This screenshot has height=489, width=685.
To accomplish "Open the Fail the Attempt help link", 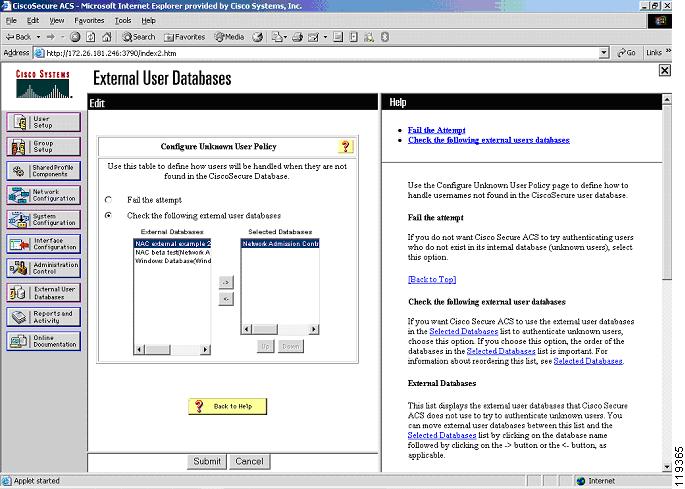I will pos(436,130).
